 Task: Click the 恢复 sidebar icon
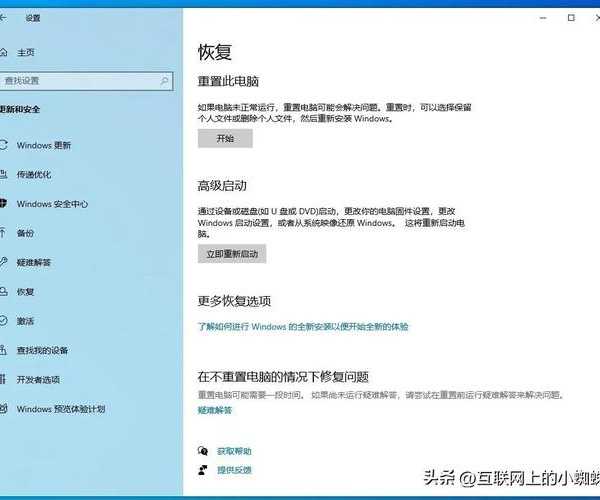(3, 292)
